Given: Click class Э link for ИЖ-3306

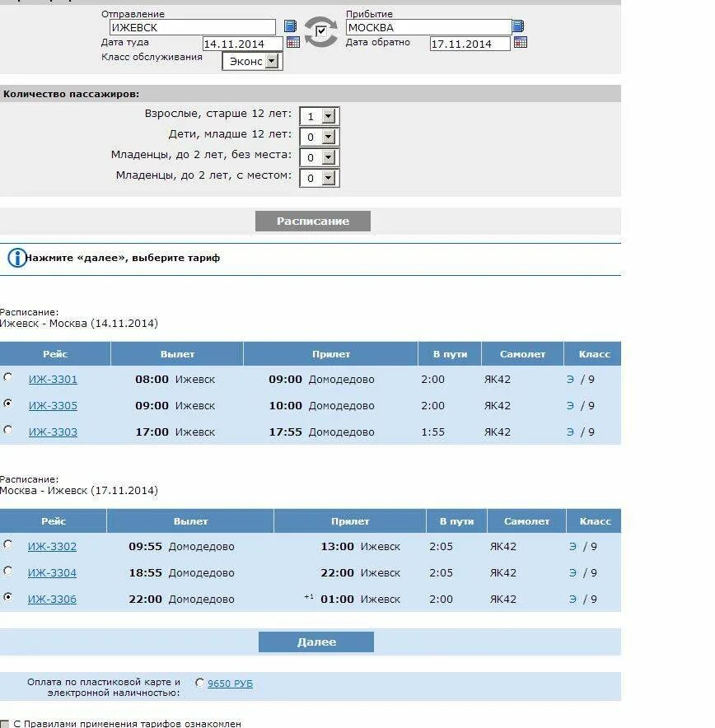Looking at the screenshot, I should 573,600.
